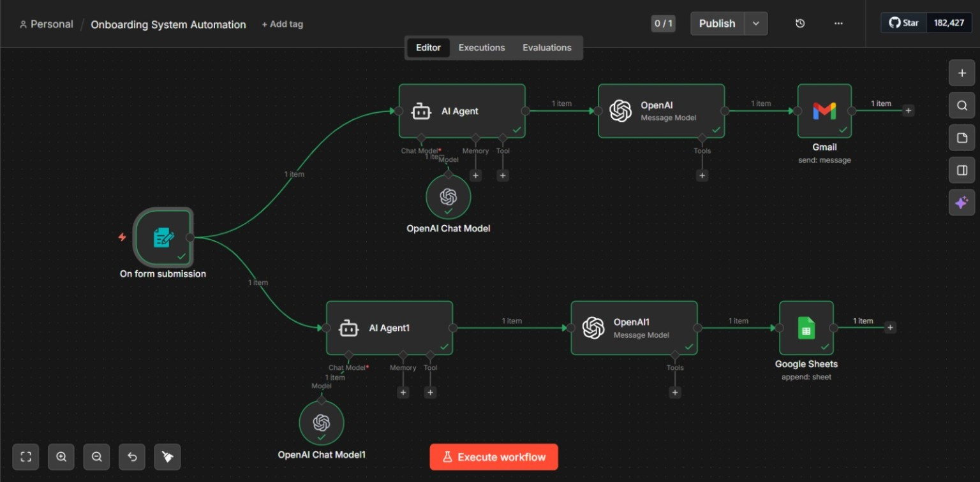Select the AI Agent node
This screenshot has height=482, width=980.
(x=462, y=111)
